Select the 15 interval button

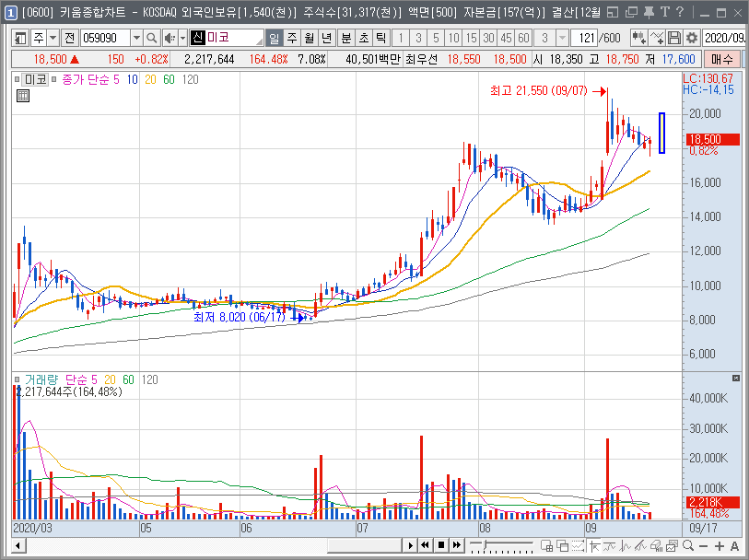click(x=471, y=38)
